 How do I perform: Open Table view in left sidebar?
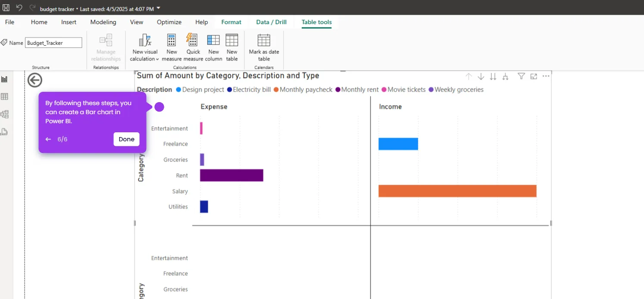(x=5, y=97)
